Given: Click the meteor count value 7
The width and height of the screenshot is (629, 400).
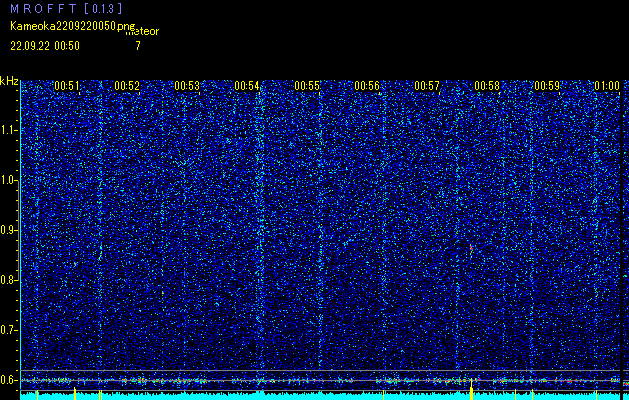Looking at the screenshot, I should 138,46.
